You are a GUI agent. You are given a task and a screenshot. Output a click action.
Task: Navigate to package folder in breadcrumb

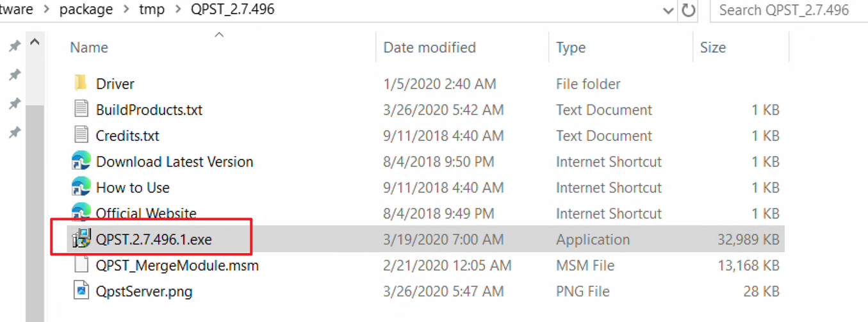[x=86, y=10]
